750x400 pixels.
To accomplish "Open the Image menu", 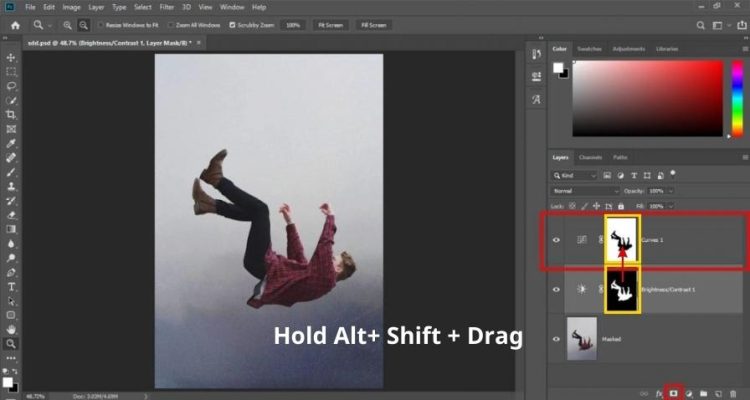I will (x=71, y=7).
